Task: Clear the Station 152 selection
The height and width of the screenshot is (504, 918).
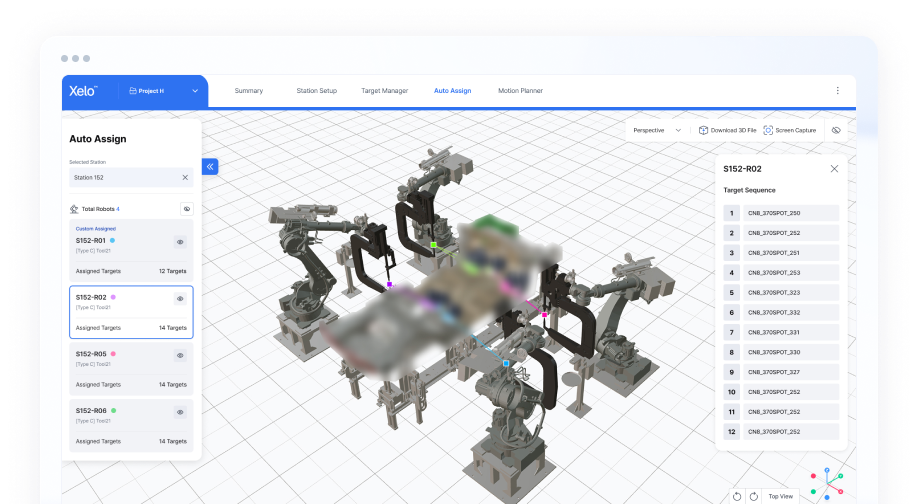Action: pos(185,177)
